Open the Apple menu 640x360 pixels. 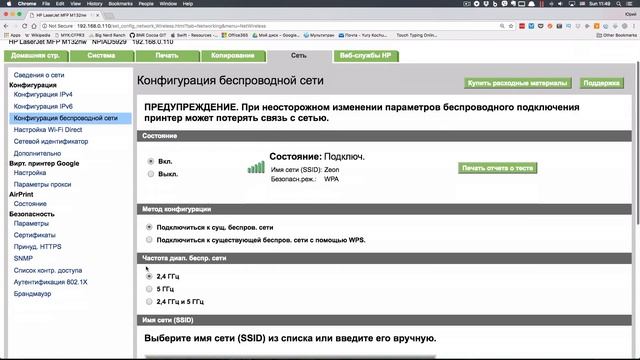tap(9, 4)
